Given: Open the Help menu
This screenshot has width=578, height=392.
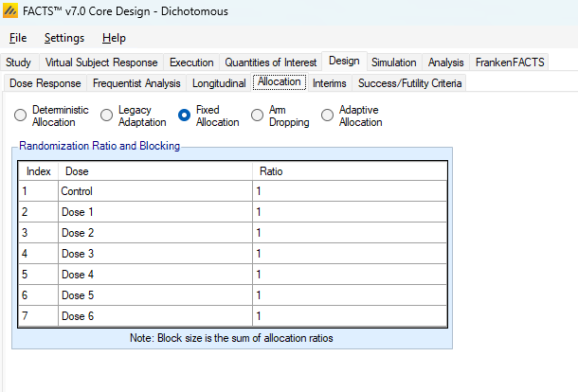Looking at the screenshot, I should coord(114,38).
